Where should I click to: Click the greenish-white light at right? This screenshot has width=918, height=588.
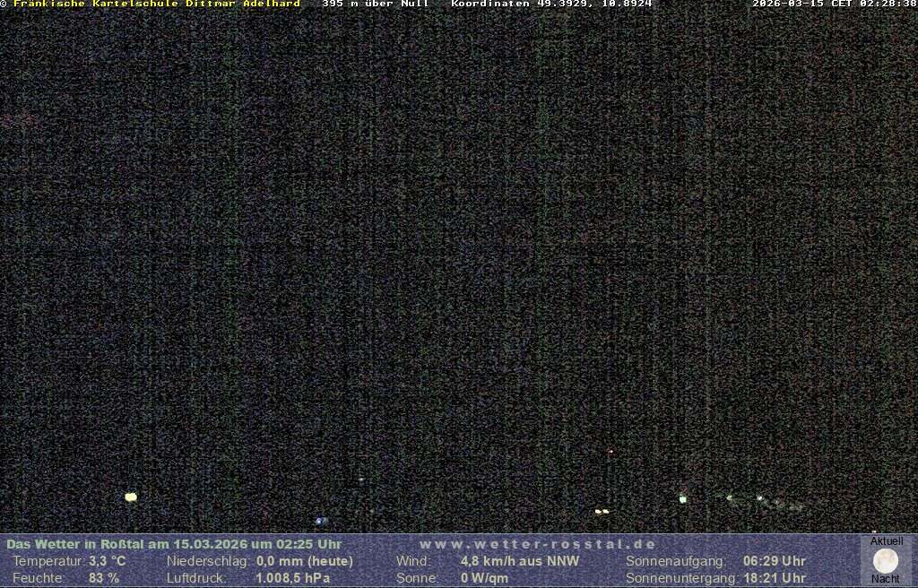683,499
